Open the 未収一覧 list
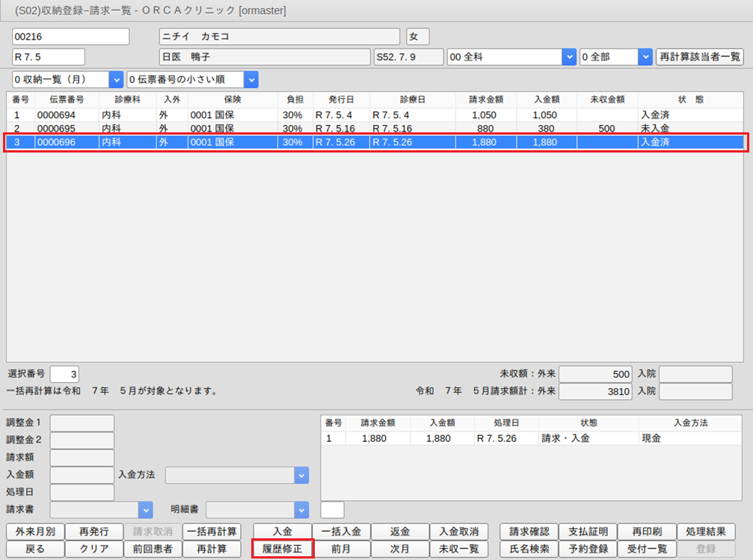 point(458,549)
